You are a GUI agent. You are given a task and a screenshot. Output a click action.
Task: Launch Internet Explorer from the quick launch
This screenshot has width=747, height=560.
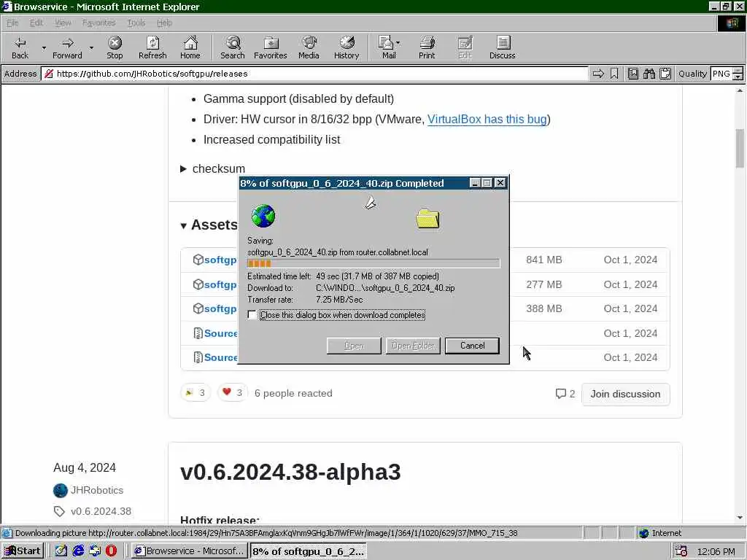78,551
